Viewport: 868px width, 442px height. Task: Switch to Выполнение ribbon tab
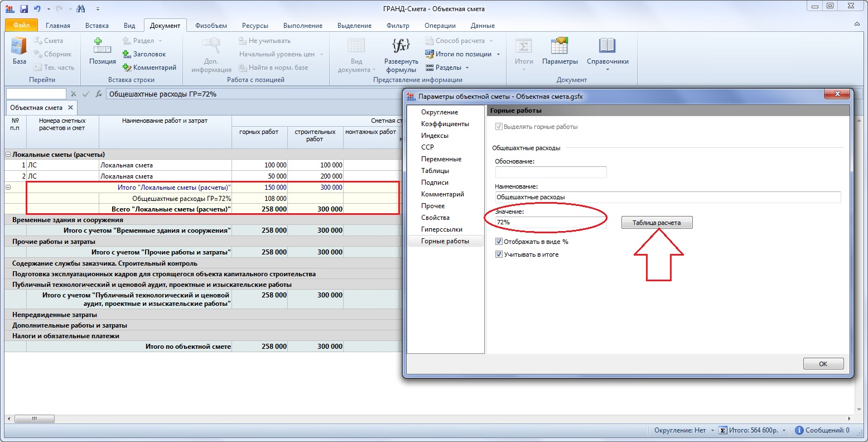click(303, 26)
